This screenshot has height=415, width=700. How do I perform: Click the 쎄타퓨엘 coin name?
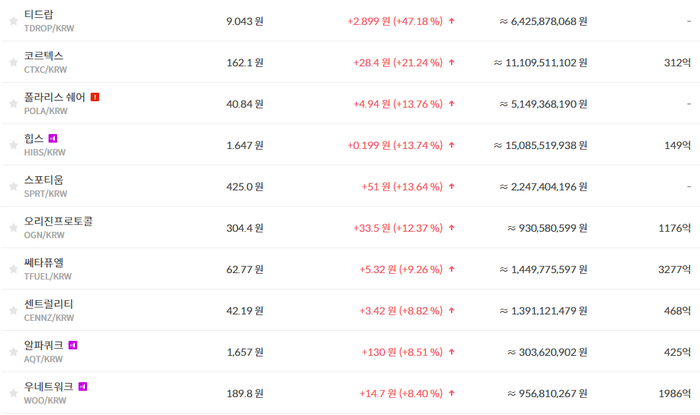(x=44, y=262)
